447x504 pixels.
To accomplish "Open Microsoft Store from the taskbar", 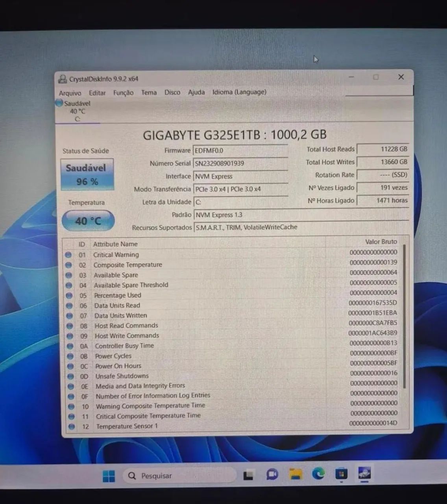I will tap(342, 474).
